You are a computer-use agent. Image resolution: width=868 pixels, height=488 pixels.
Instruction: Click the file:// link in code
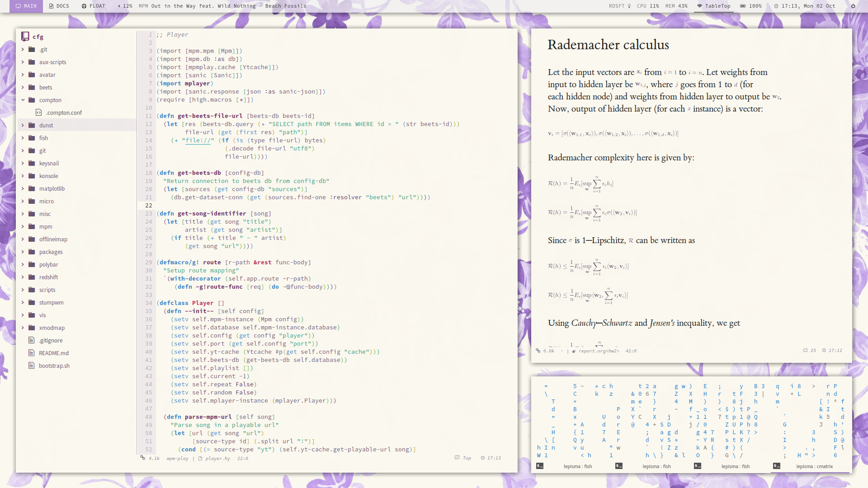click(x=198, y=140)
